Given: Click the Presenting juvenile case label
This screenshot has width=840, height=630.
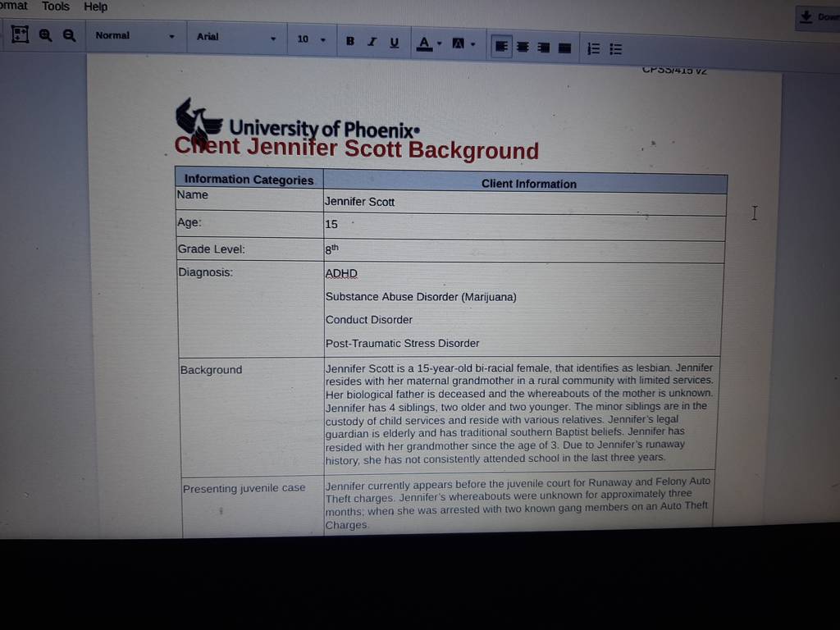Looking at the screenshot, I should (244, 488).
